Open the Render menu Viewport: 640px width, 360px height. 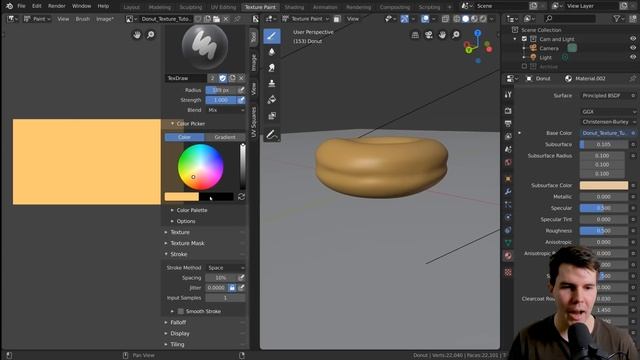(57, 6)
